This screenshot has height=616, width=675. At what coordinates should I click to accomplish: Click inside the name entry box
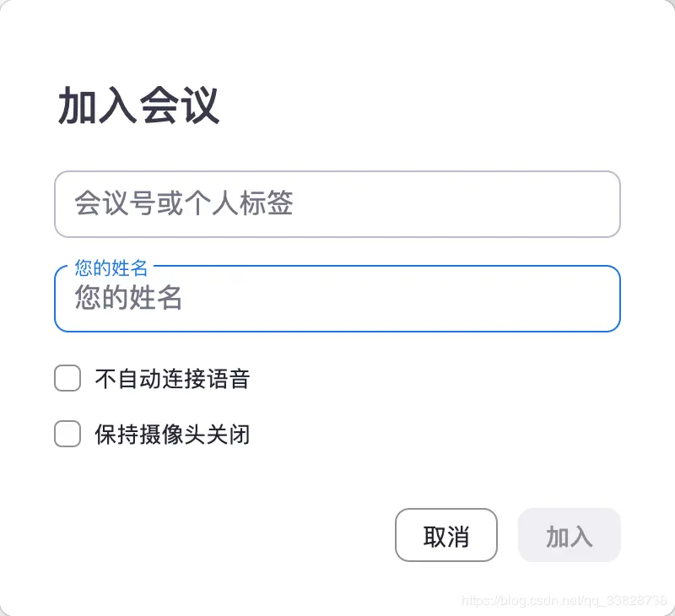pos(337,299)
